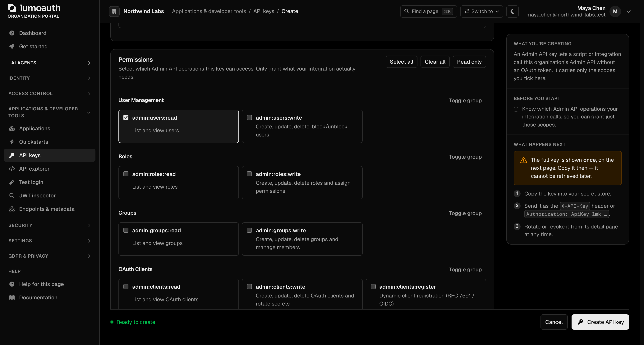The height and width of the screenshot is (345, 644).
Task: Open Test login in sidebar
Action: click(x=49, y=182)
